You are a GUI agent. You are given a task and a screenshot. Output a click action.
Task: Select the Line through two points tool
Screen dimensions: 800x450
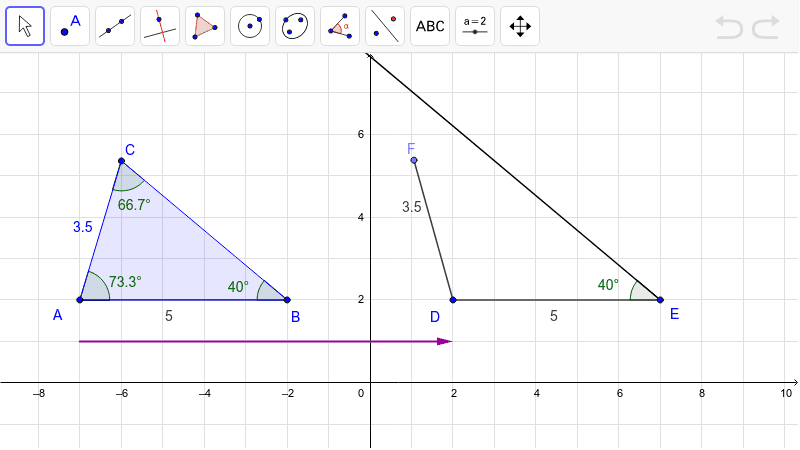(x=115, y=26)
